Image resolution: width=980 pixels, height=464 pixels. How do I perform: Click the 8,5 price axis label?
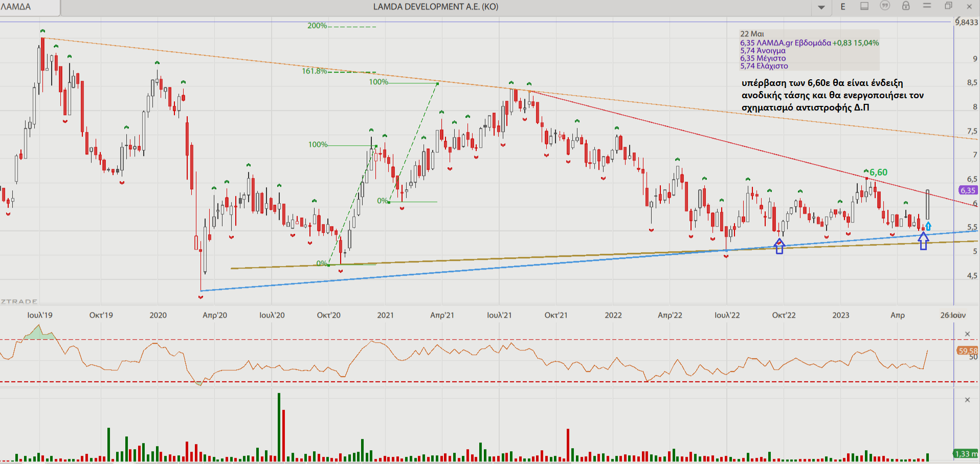pyautogui.click(x=972, y=83)
